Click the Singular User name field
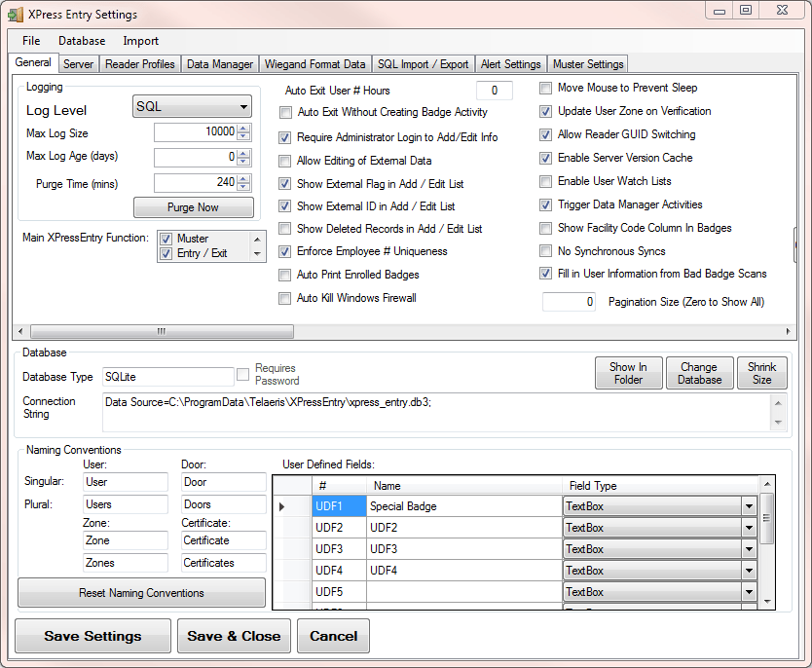Image resolution: width=812 pixels, height=668 pixels. 126,482
